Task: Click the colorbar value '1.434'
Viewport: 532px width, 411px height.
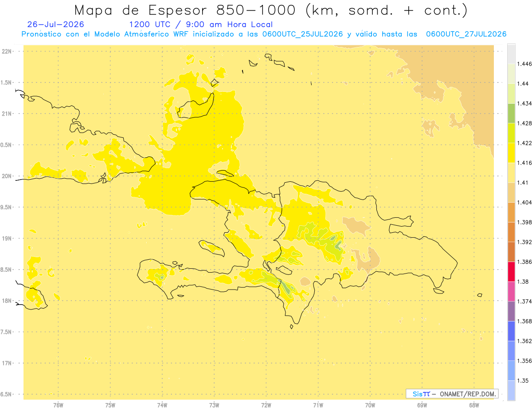Action: point(524,103)
